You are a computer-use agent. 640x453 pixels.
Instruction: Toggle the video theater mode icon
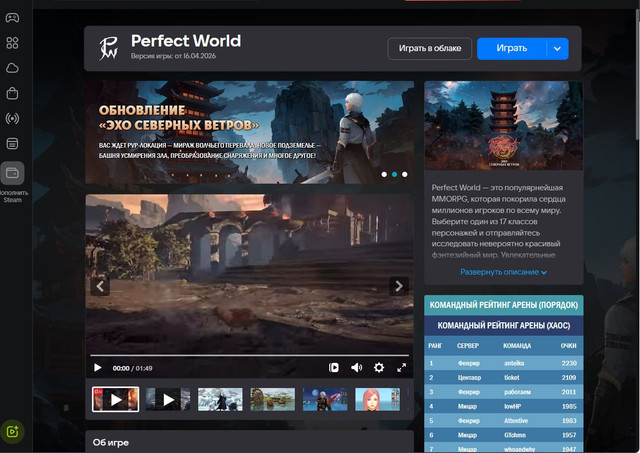click(333, 368)
